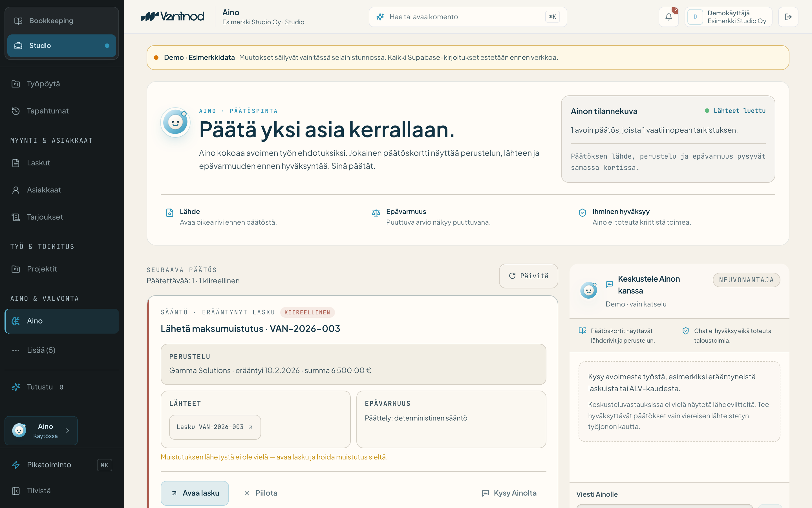Click the Tapahtumat history icon

(16, 111)
